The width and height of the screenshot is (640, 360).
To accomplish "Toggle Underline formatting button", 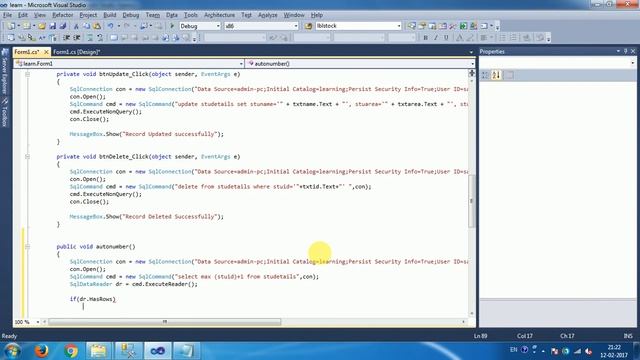I will pyautogui.click(x=446, y=38).
